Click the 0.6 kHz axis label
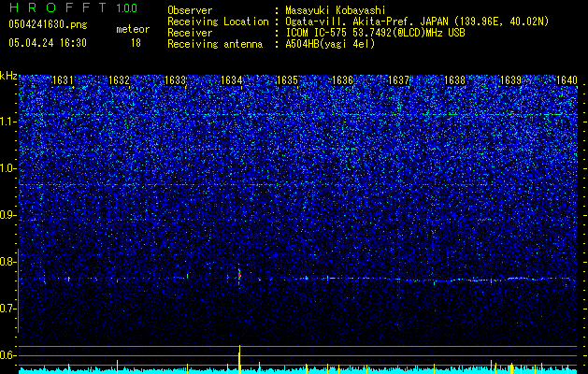The image size is (588, 374). (7, 355)
